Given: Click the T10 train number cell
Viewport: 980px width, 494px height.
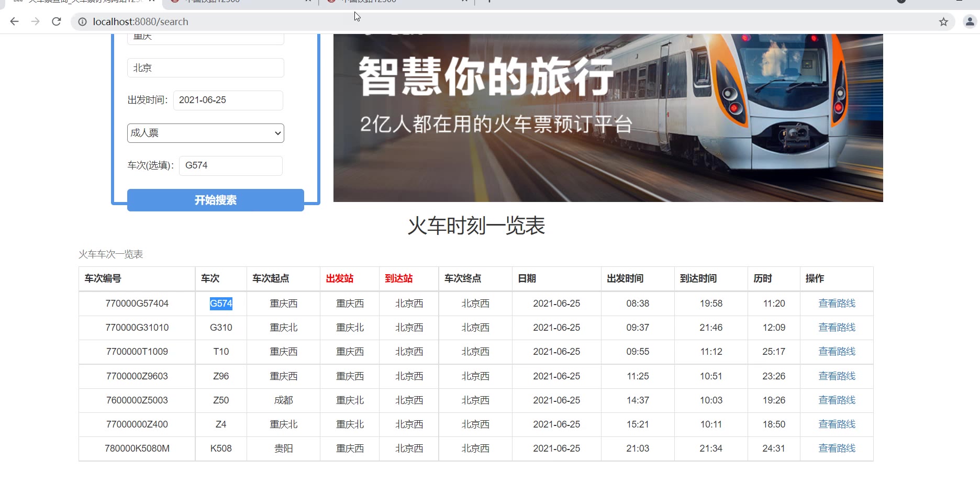Looking at the screenshot, I should pyautogui.click(x=221, y=352).
